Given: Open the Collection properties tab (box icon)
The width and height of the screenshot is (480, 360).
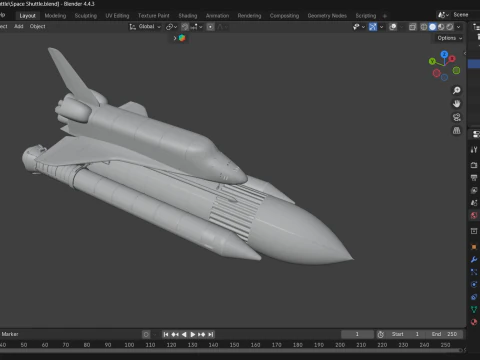Looking at the screenshot, I should pos(474,231).
